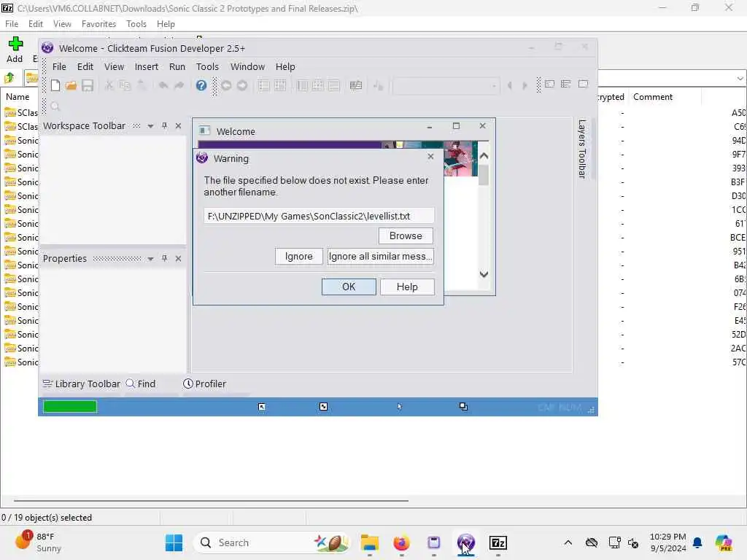Click the search magnifier icon under toolbar
The width and height of the screenshot is (747, 560).
55,106
